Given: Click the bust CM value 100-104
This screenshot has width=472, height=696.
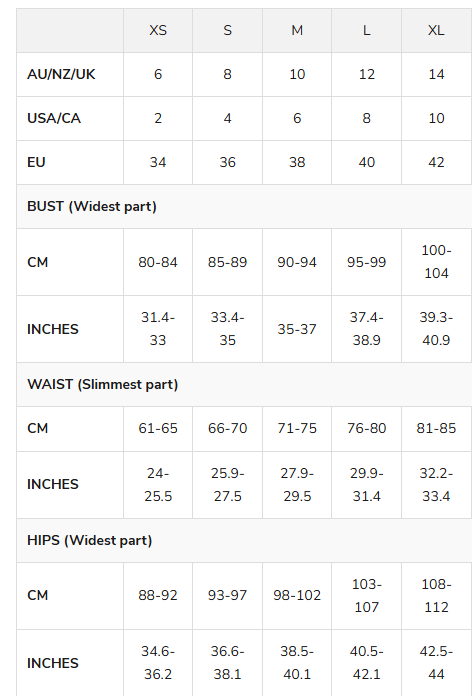Looking at the screenshot, I should [x=436, y=262].
